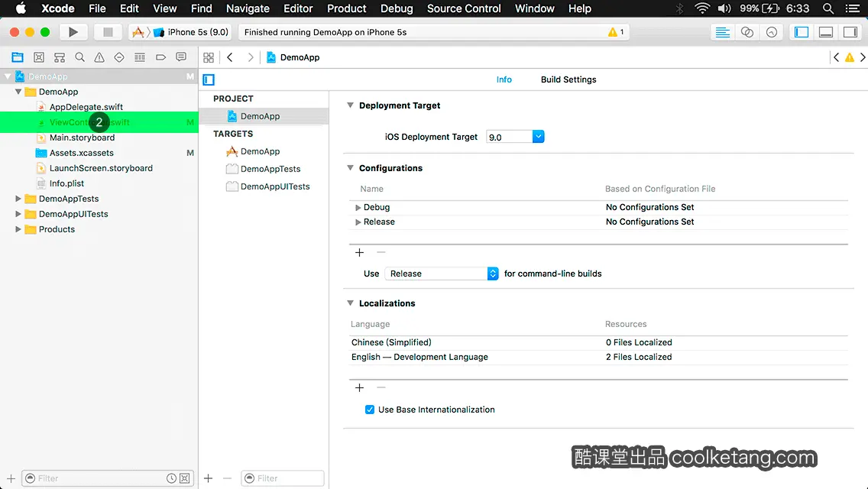This screenshot has height=489, width=868.
Task: Run the DemoApp build with Play button
Action: point(73,32)
